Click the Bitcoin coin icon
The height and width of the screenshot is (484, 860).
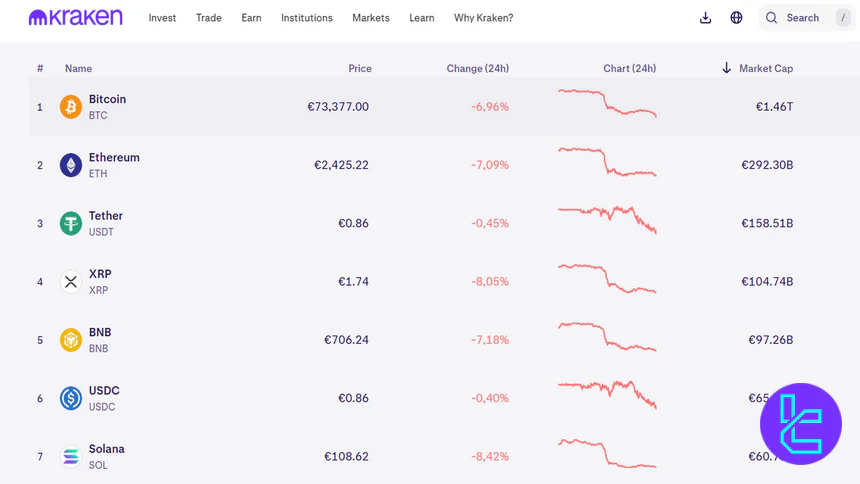tap(71, 107)
